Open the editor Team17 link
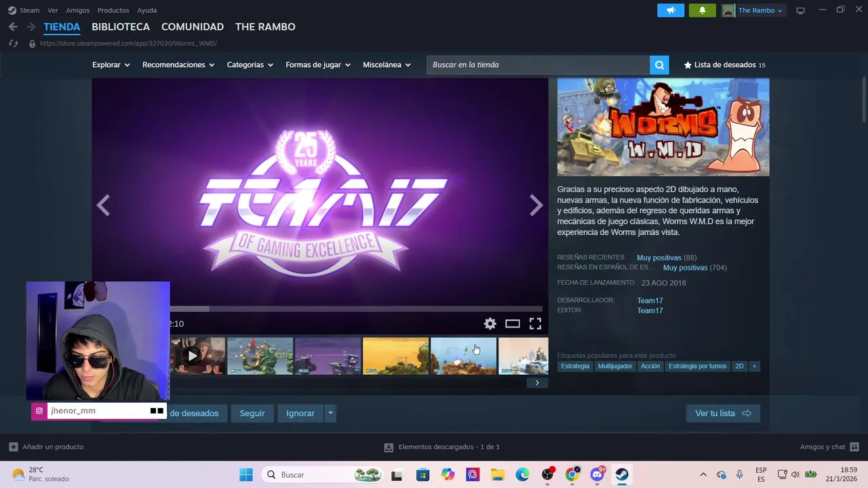This screenshot has width=868, height=488. (x=650, y=310)
